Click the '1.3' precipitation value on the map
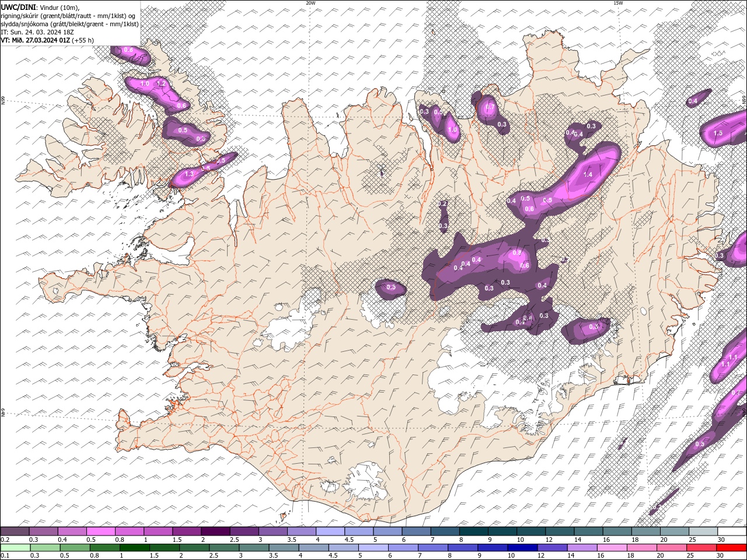 189,174
